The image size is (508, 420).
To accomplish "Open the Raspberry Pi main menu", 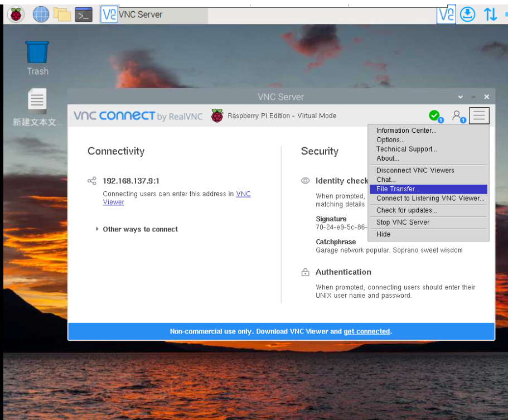I will point(16,15).
